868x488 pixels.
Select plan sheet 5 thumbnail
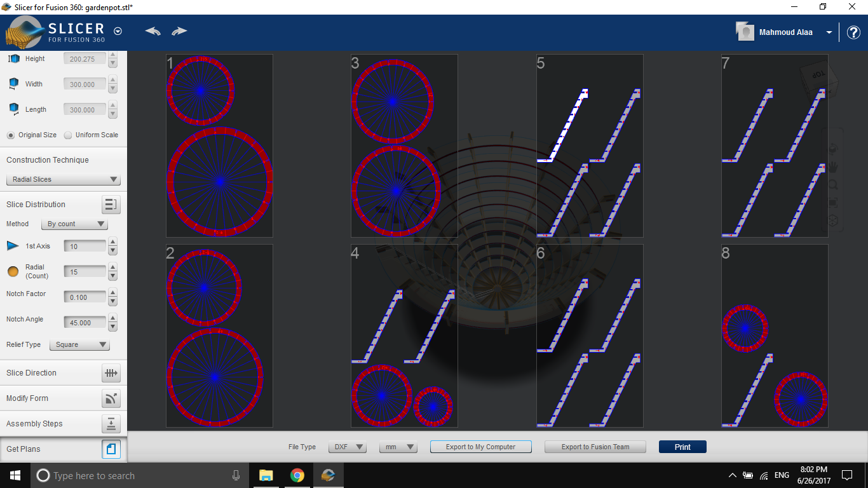590,146
